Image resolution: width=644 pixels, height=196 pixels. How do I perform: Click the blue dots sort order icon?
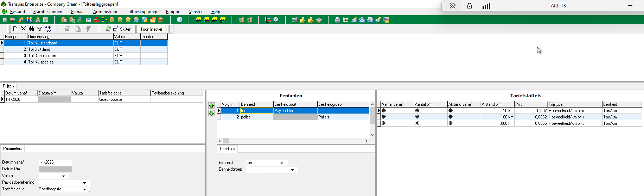[x=48, y=29]
